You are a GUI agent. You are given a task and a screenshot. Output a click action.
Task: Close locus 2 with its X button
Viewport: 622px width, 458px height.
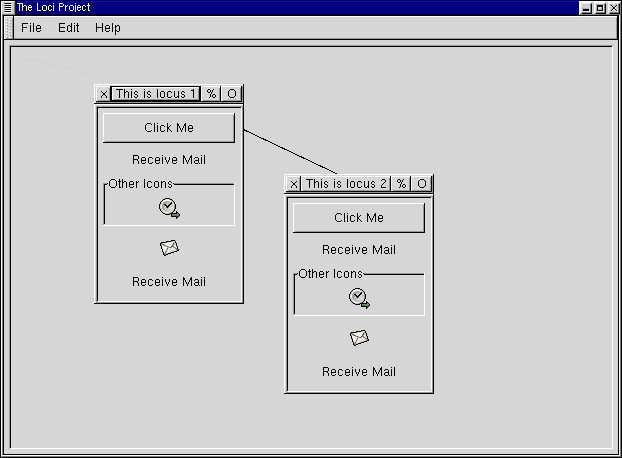(x=294, y=184)
